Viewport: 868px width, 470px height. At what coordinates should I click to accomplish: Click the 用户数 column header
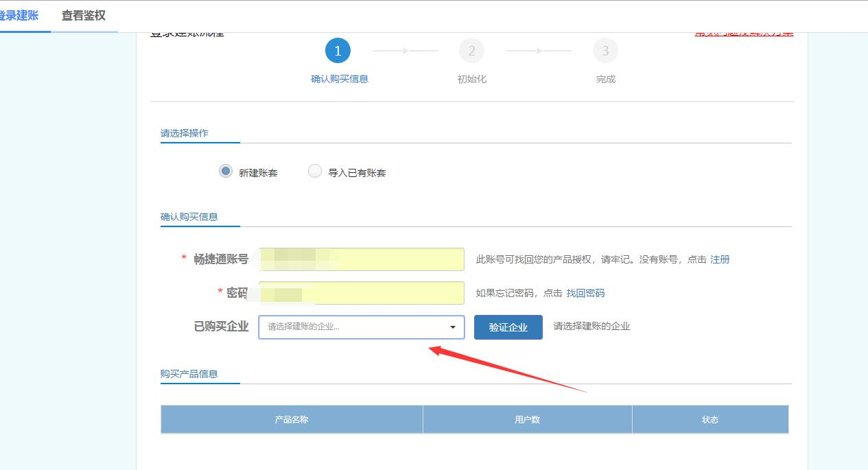click(x=527, y=419)
